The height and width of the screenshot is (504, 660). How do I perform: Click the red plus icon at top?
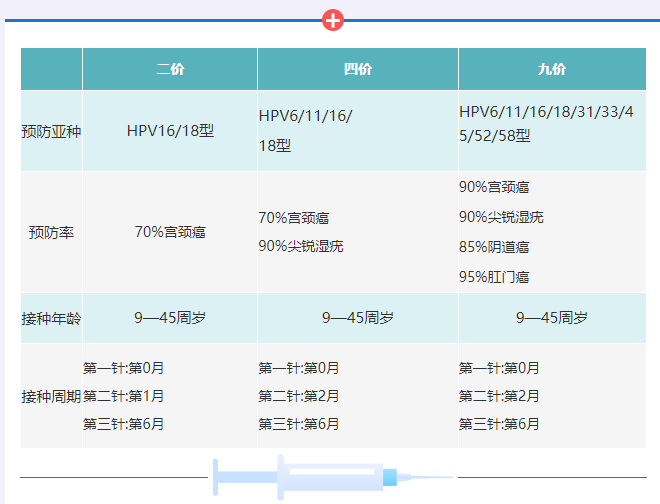(333, 19)
